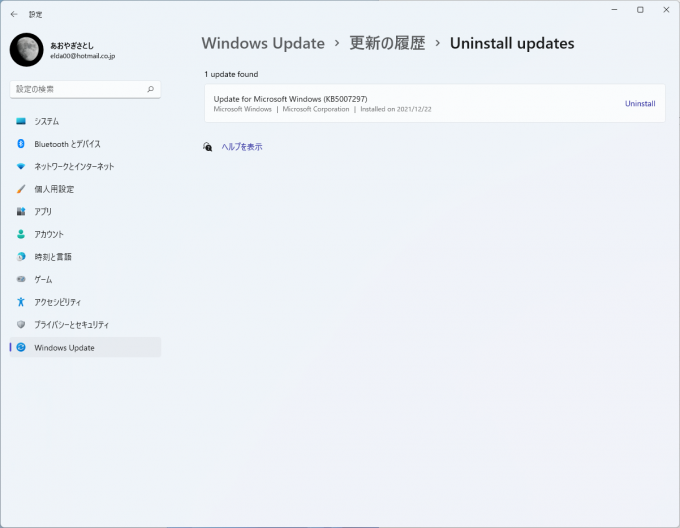
Task: Click the Uninstall updates heading
Action: point(512,43)
